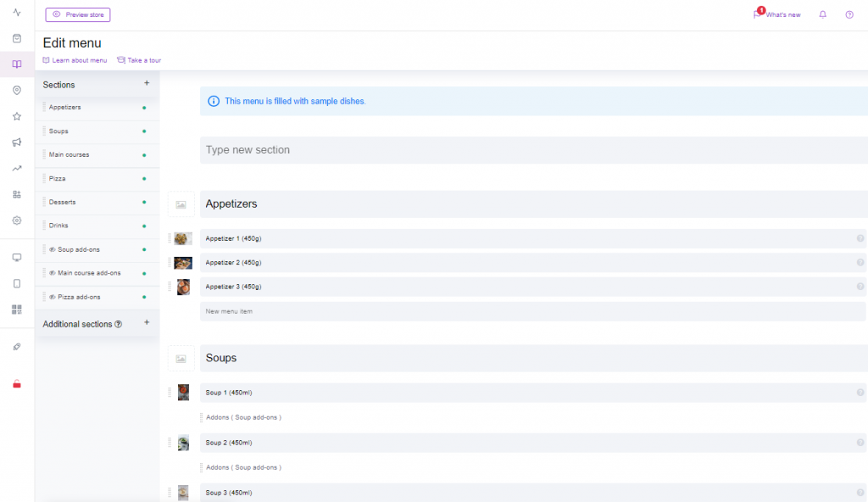Open the activity pulse icon in sidebar
Screen dimensions: 868x502
[x=16, y=12]
